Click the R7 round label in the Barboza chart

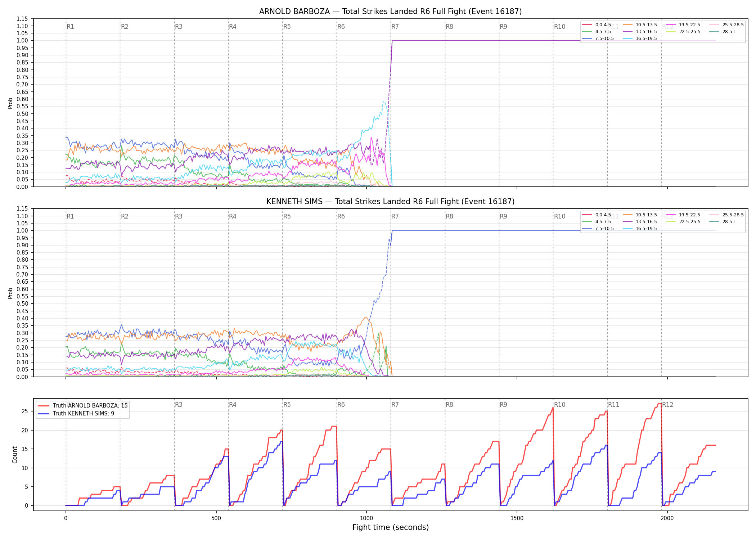click(395, 27)
